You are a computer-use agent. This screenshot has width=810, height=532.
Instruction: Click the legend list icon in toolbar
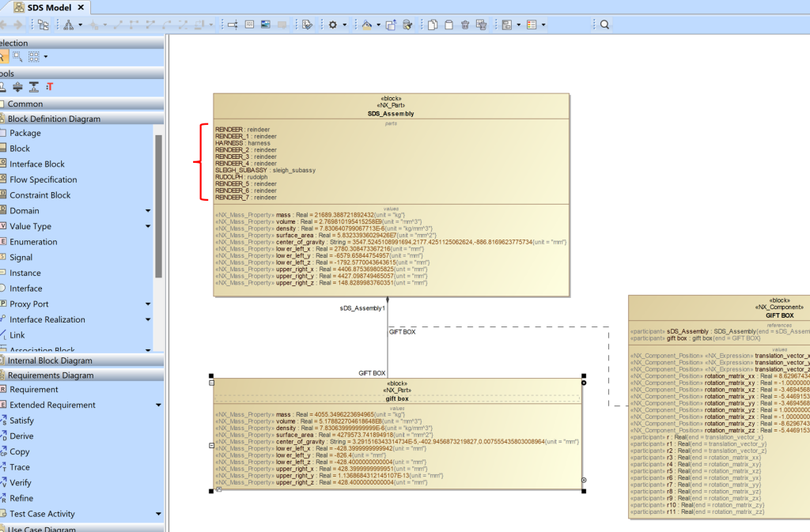[532, 25]
